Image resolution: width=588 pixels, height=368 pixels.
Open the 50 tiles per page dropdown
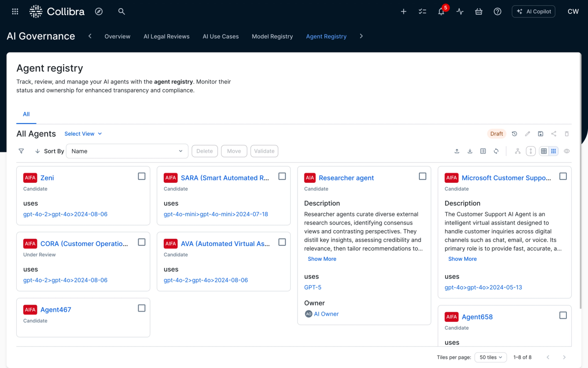pyautogui.click(x=490, y=357)
